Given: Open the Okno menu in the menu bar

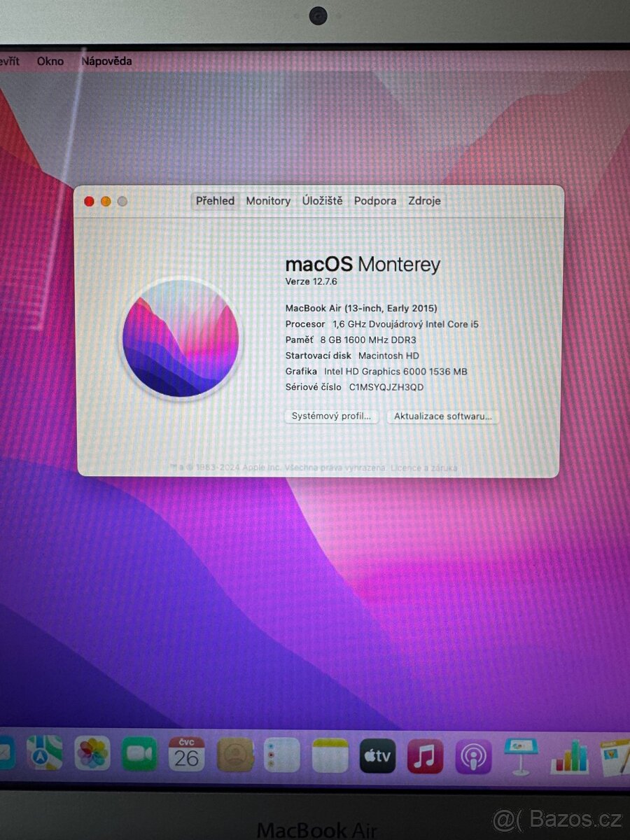Looking at the screenshot, I should tap(50, 62).
